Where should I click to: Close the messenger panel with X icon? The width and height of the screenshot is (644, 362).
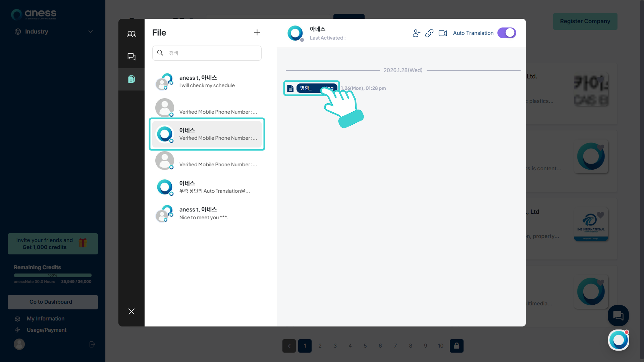(x=131, y=311)
